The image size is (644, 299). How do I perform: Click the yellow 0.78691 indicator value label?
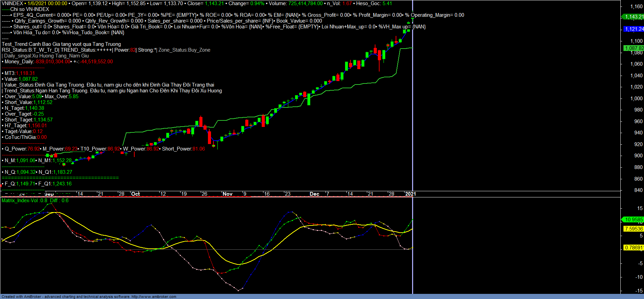633,248
